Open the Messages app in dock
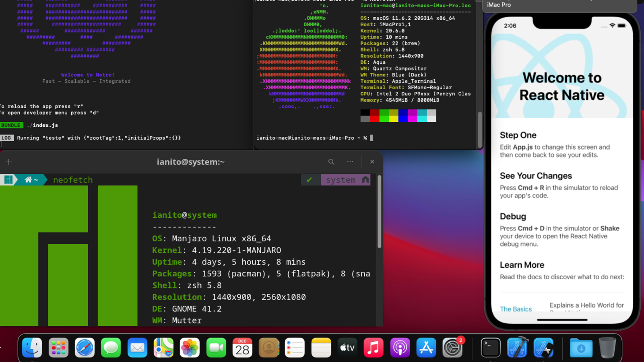This screenshot has width=644, height=362. coord(111,347)
